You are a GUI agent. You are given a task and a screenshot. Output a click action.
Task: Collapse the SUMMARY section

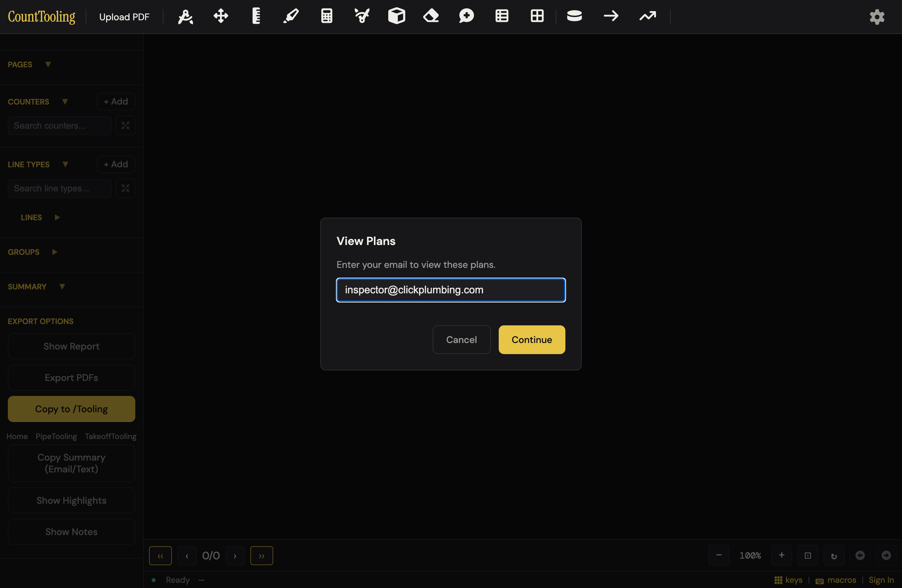tap(62, 287)
